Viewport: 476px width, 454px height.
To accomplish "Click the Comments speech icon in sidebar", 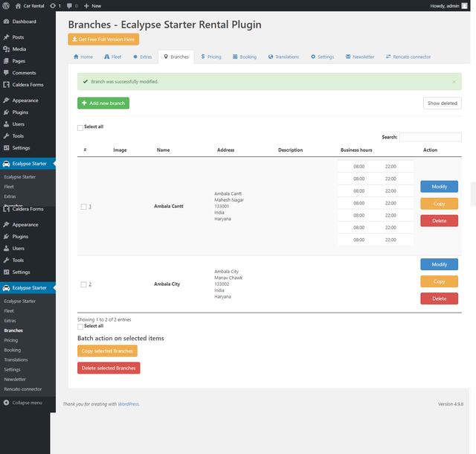I will click(6, 73).
